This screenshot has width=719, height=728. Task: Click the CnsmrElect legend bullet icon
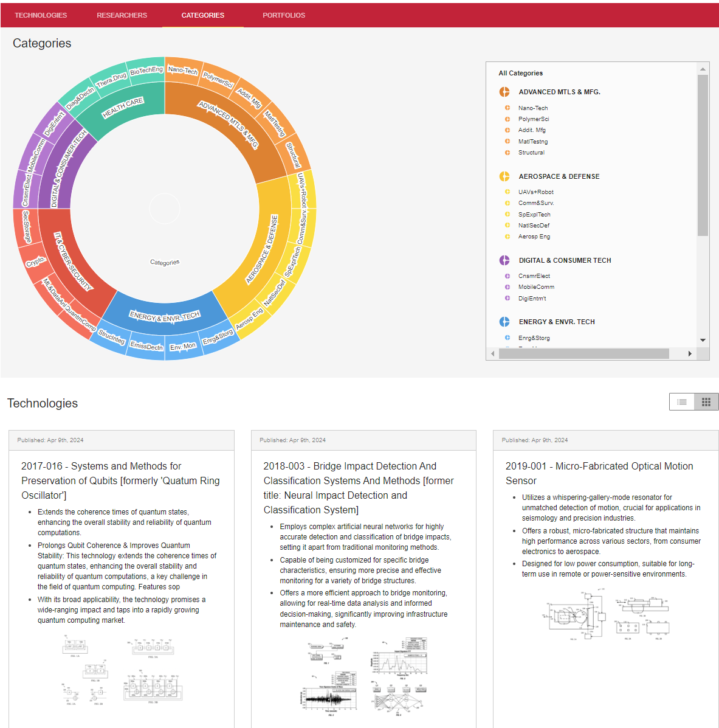point(507,276)
